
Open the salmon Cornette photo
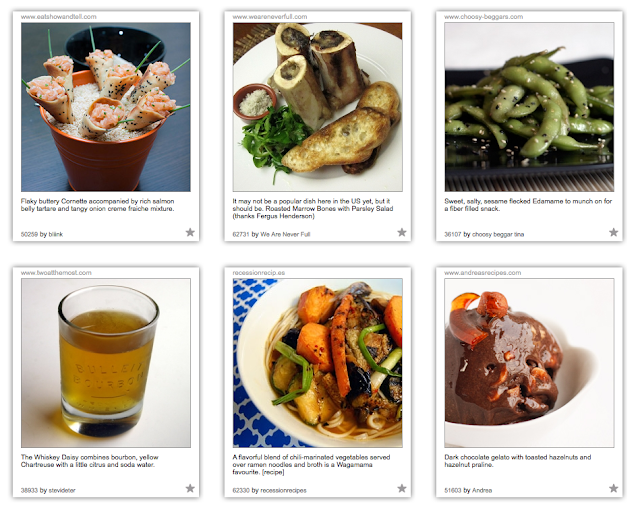click(x=106, y=107)
